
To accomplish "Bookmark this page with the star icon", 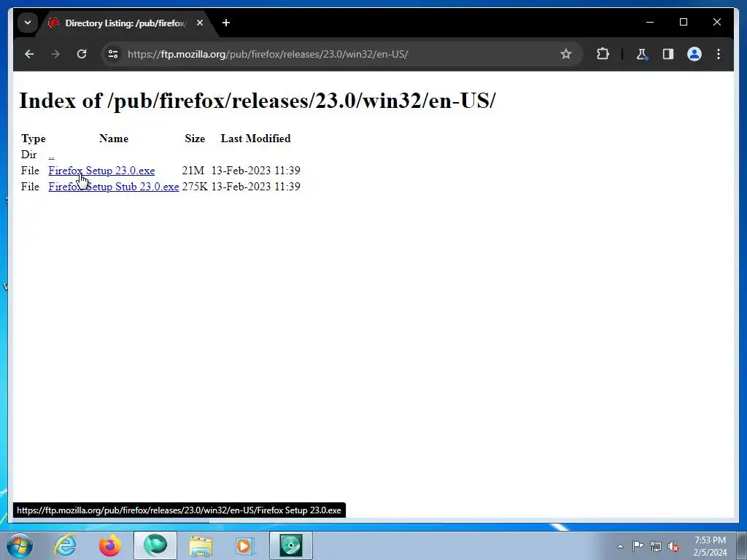I will (x=565, y=54).
